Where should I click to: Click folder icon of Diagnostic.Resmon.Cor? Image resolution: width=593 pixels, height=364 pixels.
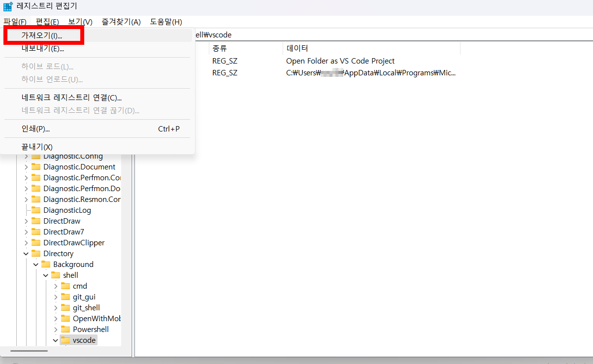point(36,199)
